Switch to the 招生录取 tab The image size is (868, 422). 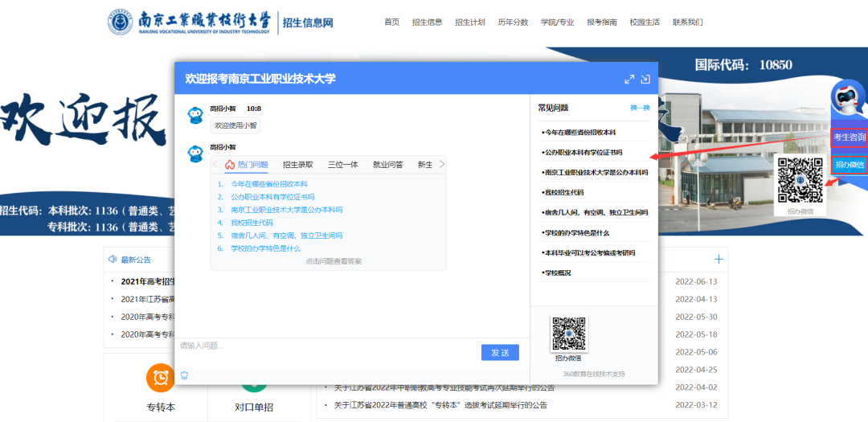[x=297, y=165]
